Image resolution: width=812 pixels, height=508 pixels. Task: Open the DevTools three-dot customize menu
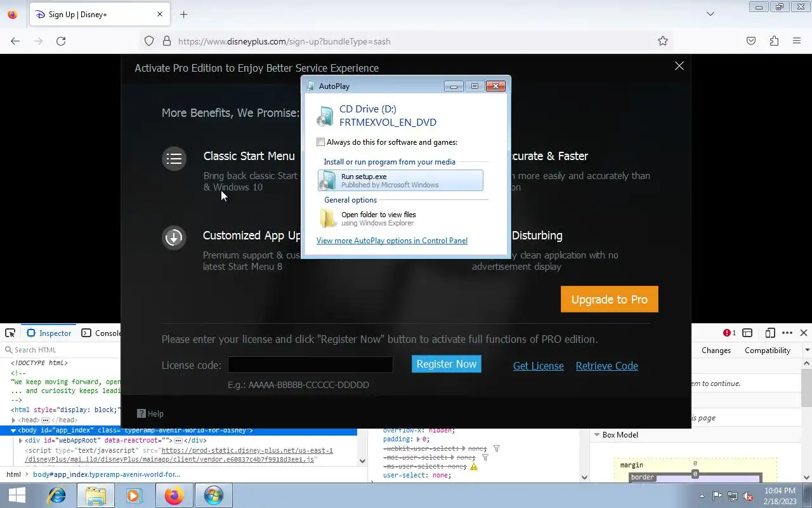tap(787, 333)
